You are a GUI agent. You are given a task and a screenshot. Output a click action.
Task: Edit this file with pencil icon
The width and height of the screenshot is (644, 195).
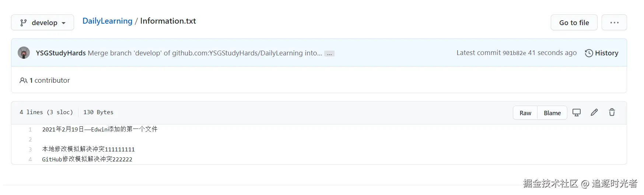pos(594,112)
